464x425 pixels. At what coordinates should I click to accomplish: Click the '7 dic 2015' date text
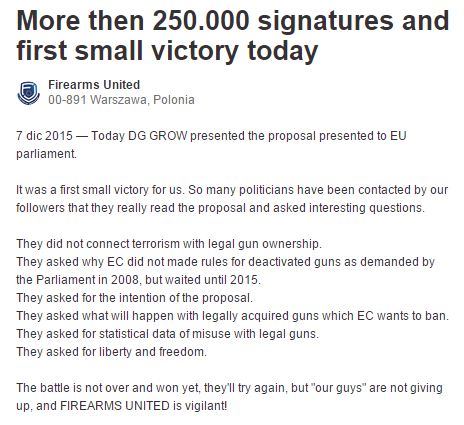pyautogui.click(x=44, y=136)
